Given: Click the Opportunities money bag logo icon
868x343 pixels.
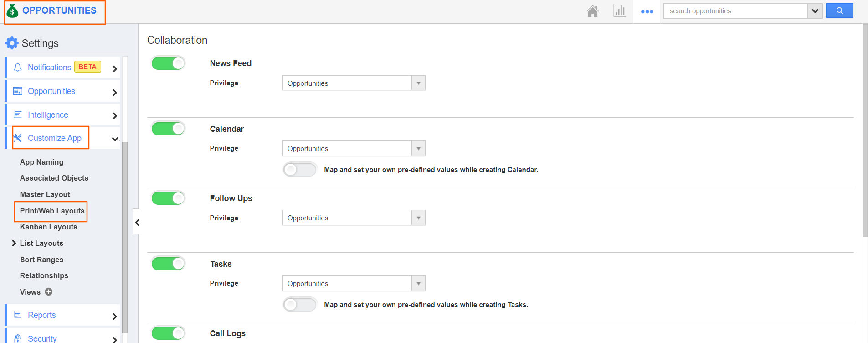Looking at the screenshot, I should click(13, 11).
